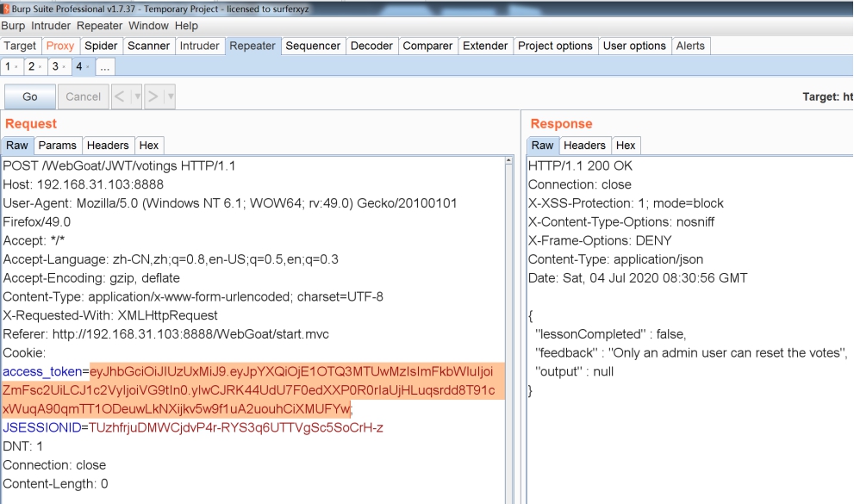Open the back history dropdown arrow

click(137, 96)
